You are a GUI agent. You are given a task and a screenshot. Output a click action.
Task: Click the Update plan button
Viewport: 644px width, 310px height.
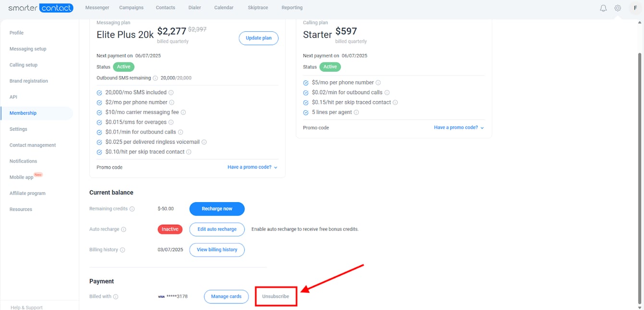click(259, 38)
